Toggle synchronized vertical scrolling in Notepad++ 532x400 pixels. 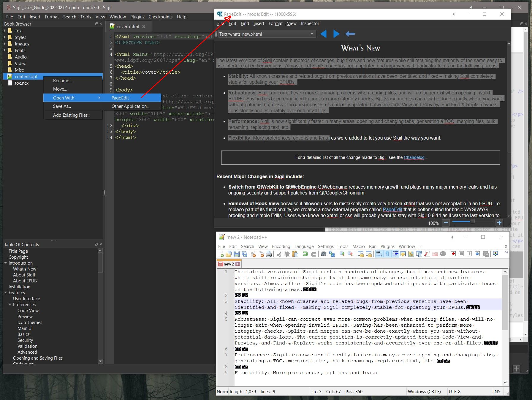360,254
